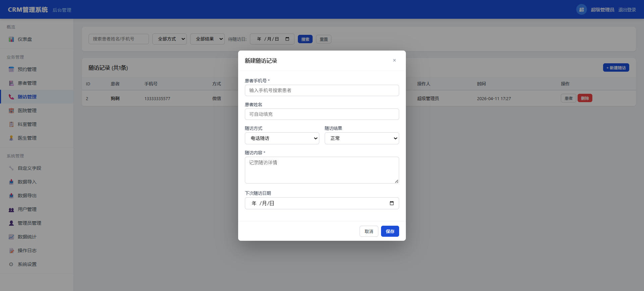Expand the 随访方式 dropdown showing 电话随访

(x=282, y=138)
